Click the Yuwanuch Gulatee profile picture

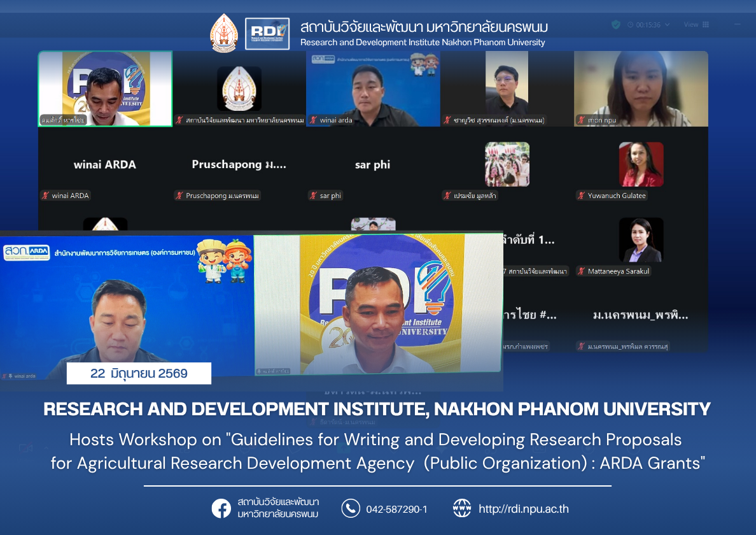tap(641, 164)
